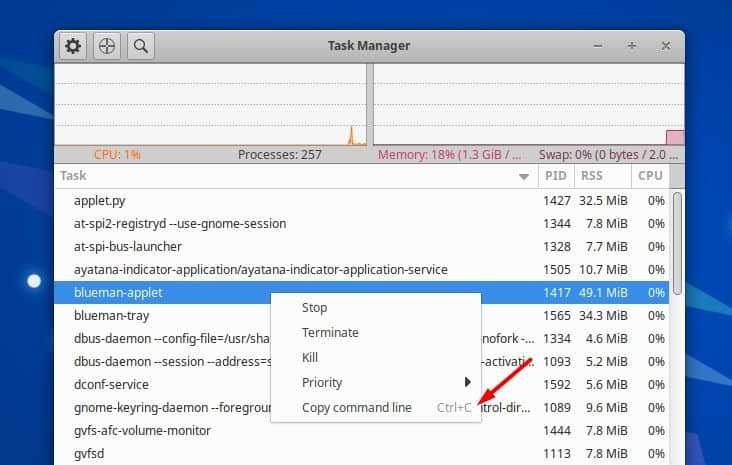Select Copy command line
This screenshot has width=732, height=465.
coord(376,408)
